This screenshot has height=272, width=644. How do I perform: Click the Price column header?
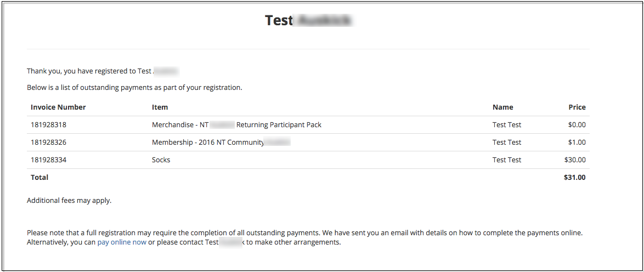click(x=577, y=107)
